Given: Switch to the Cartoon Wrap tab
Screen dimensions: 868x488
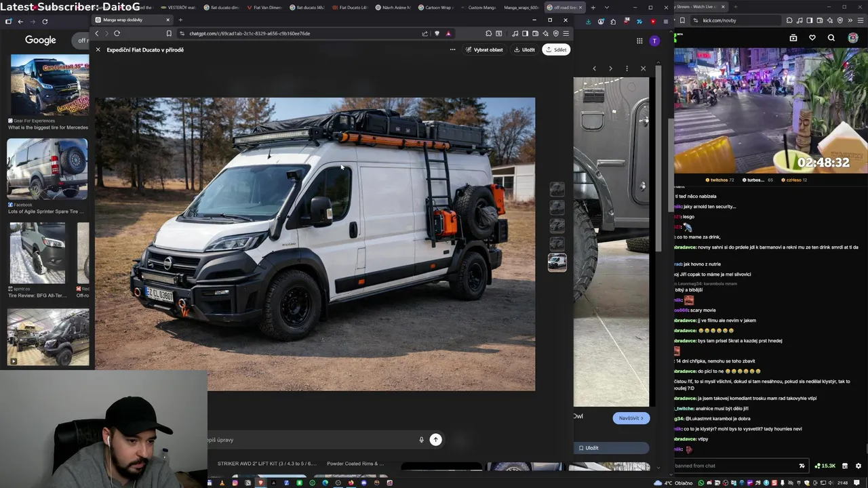Looking at the screenshot, I should (x=435, y=7).
